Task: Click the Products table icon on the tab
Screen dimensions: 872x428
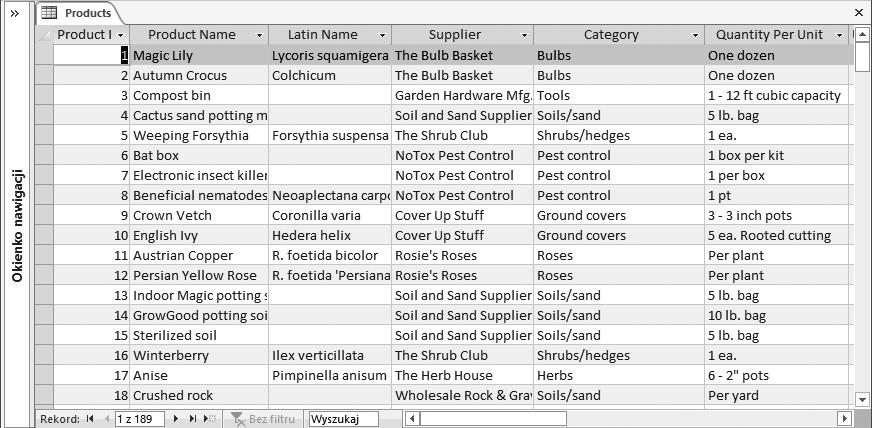Action: click(49, 13)
